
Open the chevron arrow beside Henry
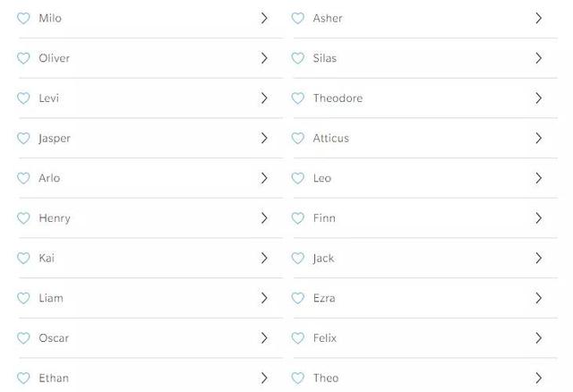point(264,218)
